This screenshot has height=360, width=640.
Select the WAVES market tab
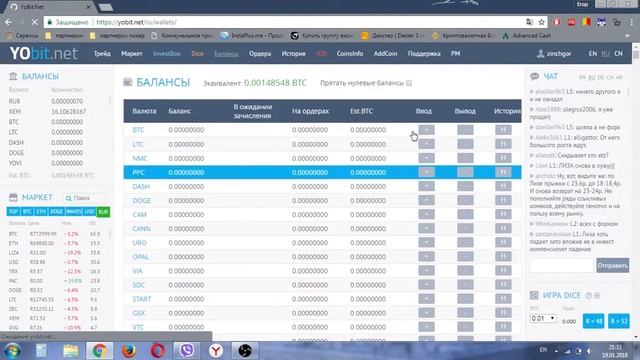tap(73, 211)
